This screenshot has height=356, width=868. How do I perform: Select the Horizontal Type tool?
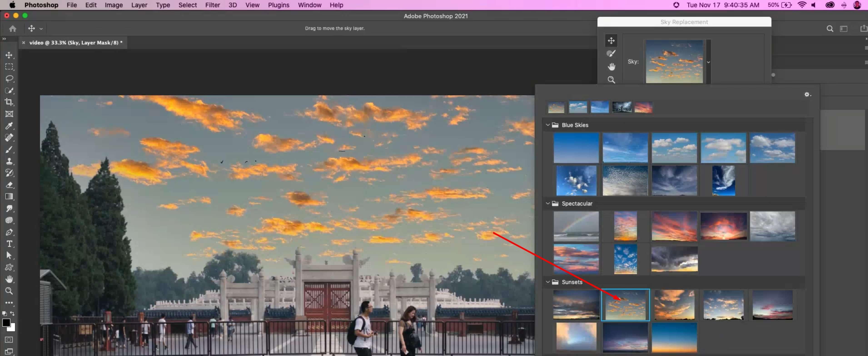point(9,244)
